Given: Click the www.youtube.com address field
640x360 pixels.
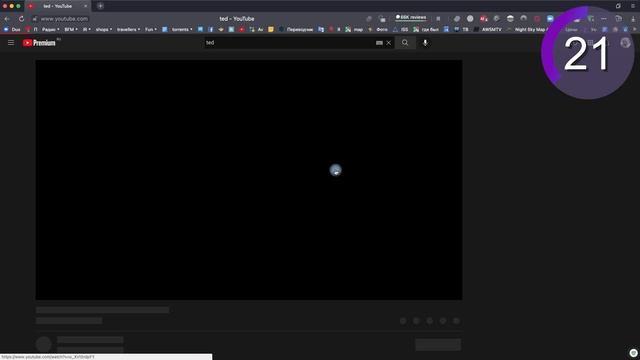Looking at the screenshot, I should [64, 19].
